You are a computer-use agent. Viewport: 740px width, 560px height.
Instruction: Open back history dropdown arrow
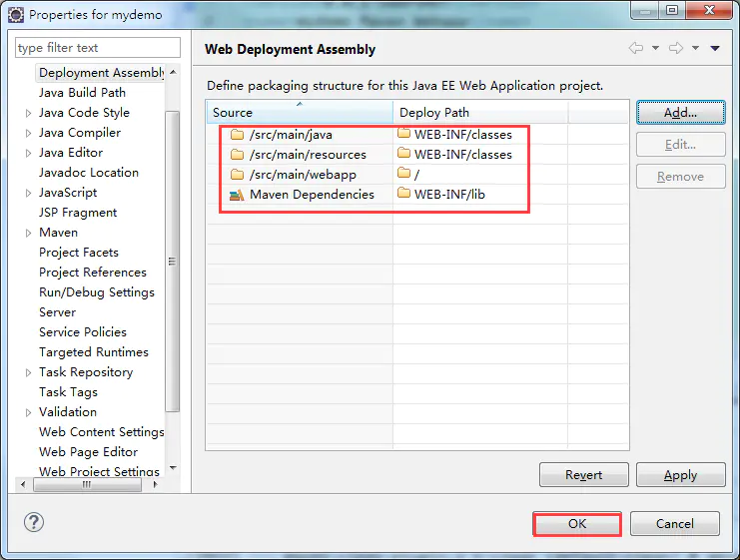coord(655,48)
